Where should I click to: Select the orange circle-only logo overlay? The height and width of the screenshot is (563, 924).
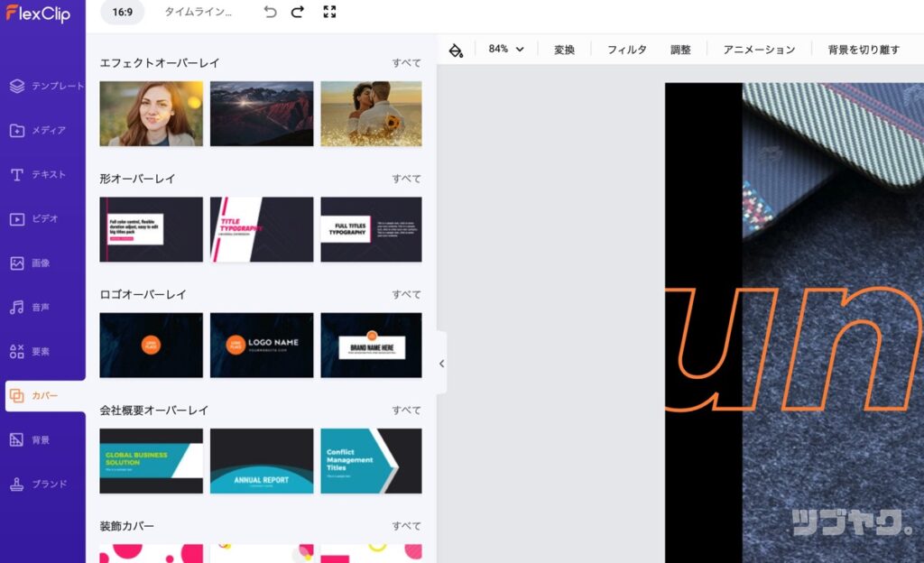[151, 345]
